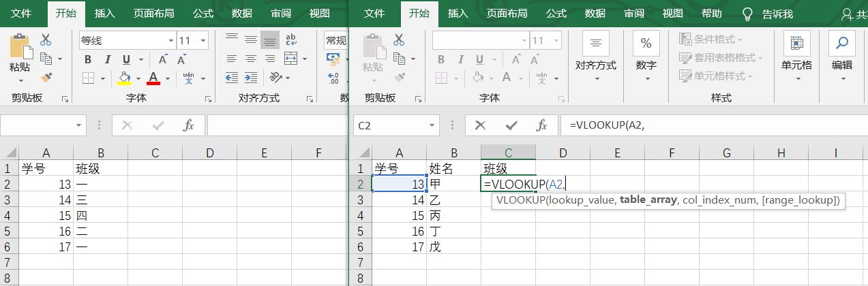868x286 pixels.
Task: Click Copy icon in left window
Action: pos(46,59)
